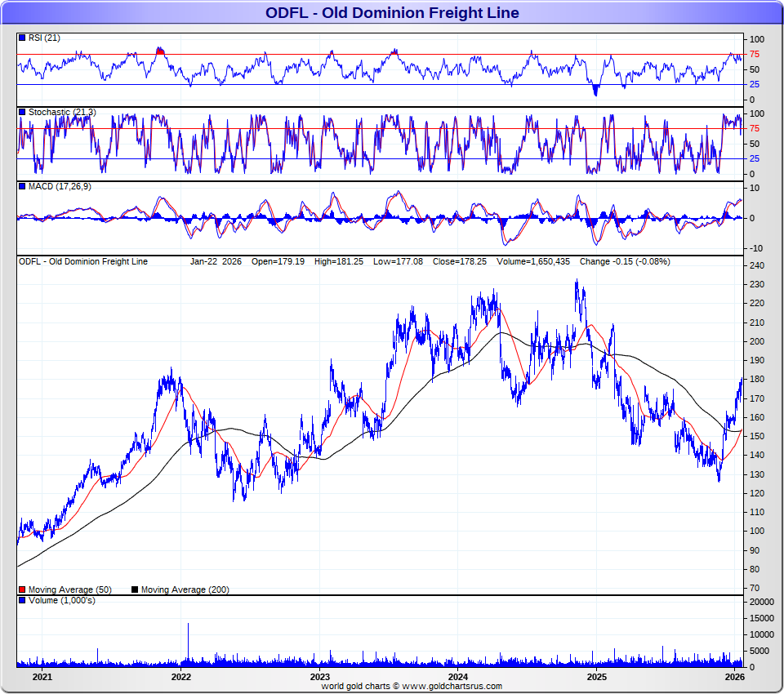Click the red Moving Average (50) swatch
Image resolution: width=784 pixels, height=694 pixels.
tap(22, 589)
